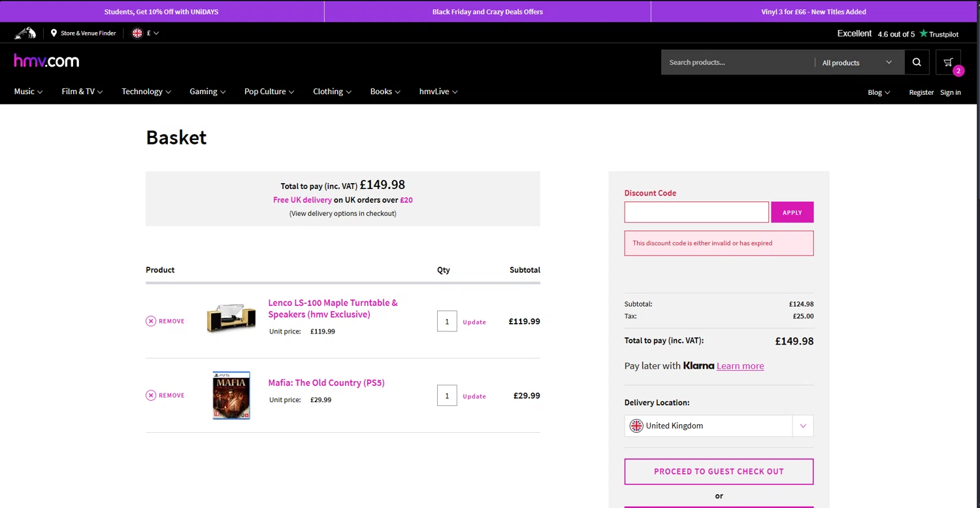The height and width of the screenshot is (508, 980).
Task: Click the search magnifier icon
Action: coord(917,62)
